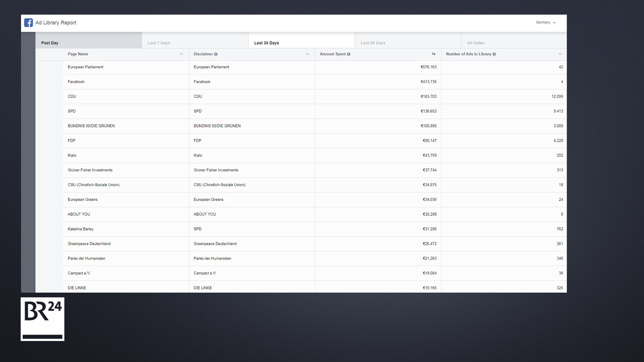Click the Disclaimer column header text
This screenshot has width=644, height=362.
point(203,54)
